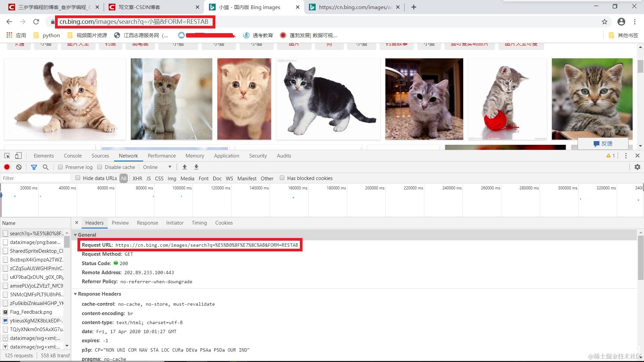
Task: Stop recording network log red button
Action: 7,167
